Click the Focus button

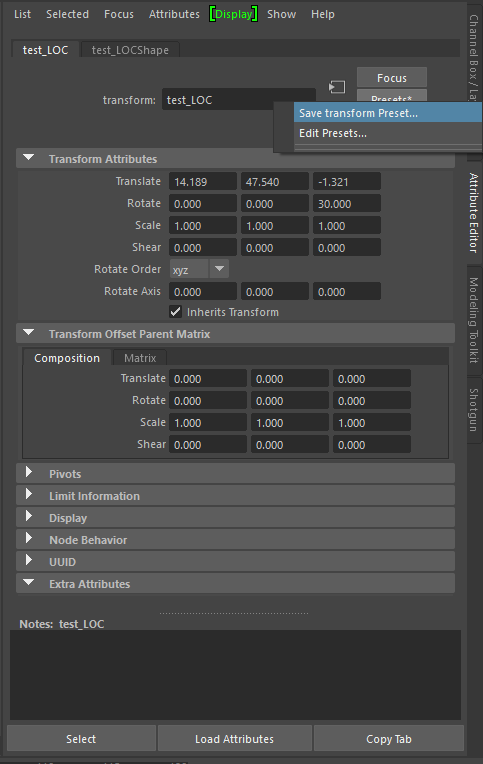392,77
